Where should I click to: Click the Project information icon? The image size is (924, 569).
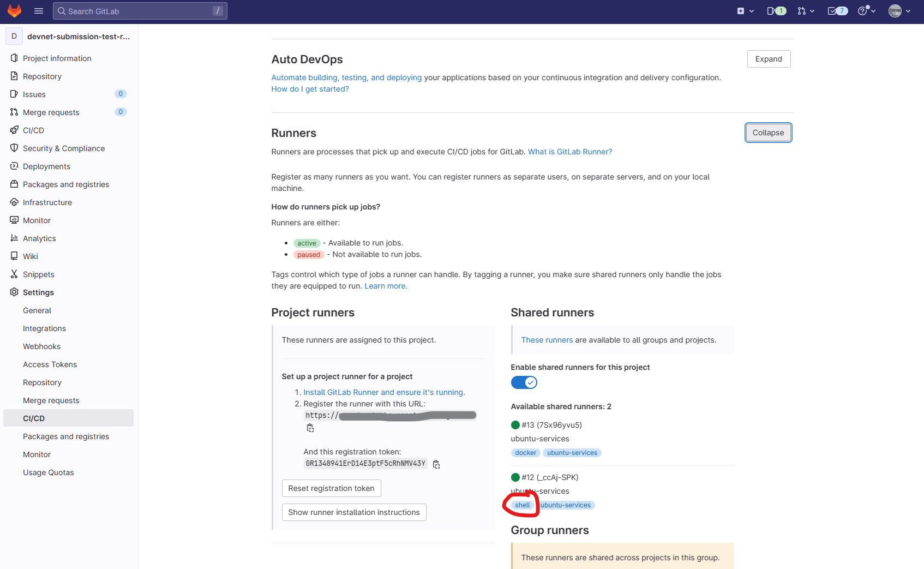14,58
